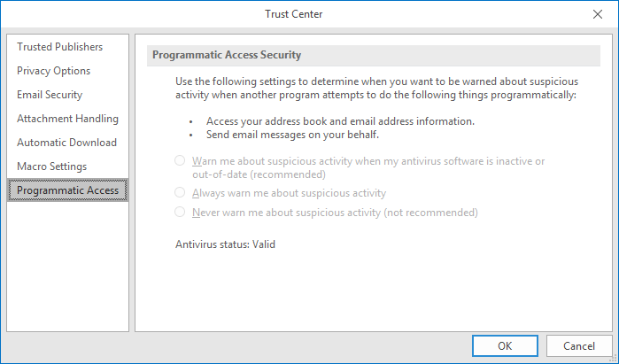This screenshot has height=364, width=619.
Task: Click the 'Use the following settings' description
Action: (375, 88)
